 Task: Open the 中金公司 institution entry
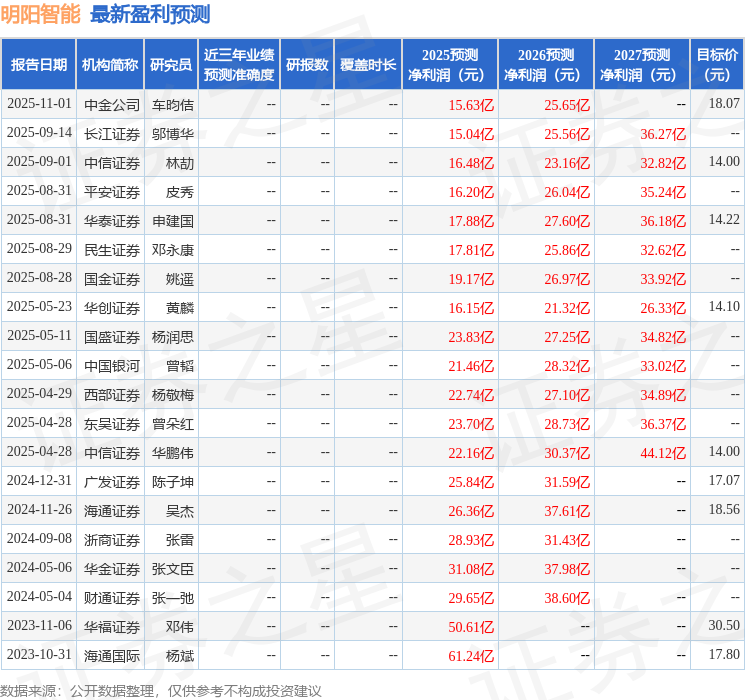111,104
